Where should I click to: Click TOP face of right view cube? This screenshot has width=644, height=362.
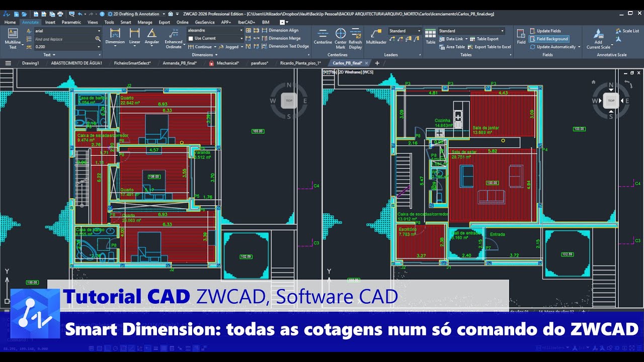tap(611, 101)
